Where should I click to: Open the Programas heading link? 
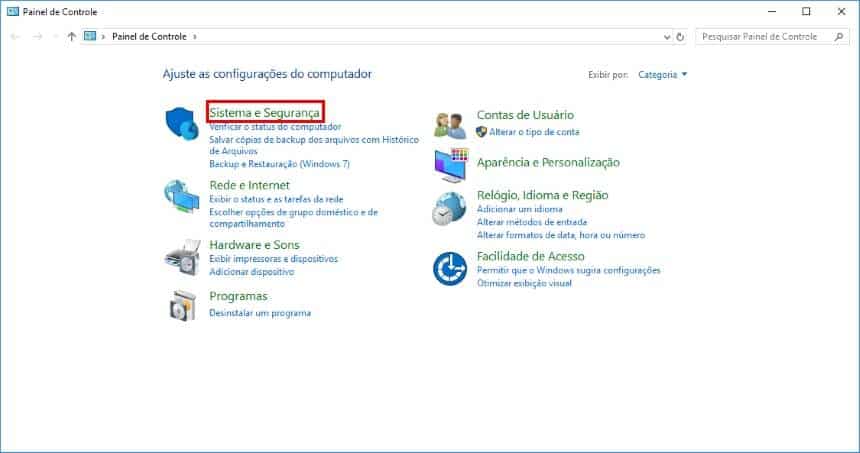click(239, 296)
